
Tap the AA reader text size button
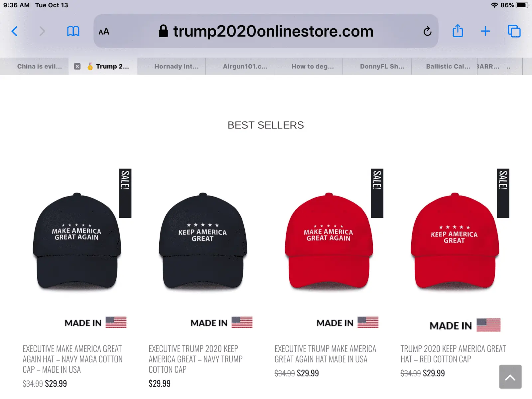click(x=104, y=32)
